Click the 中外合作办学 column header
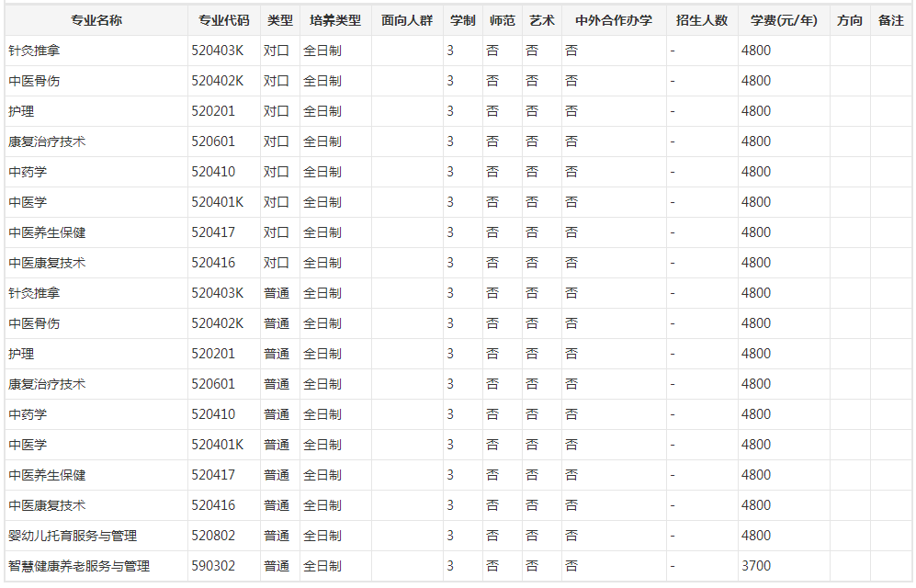The image size is (916, 588). click(614, 20)
